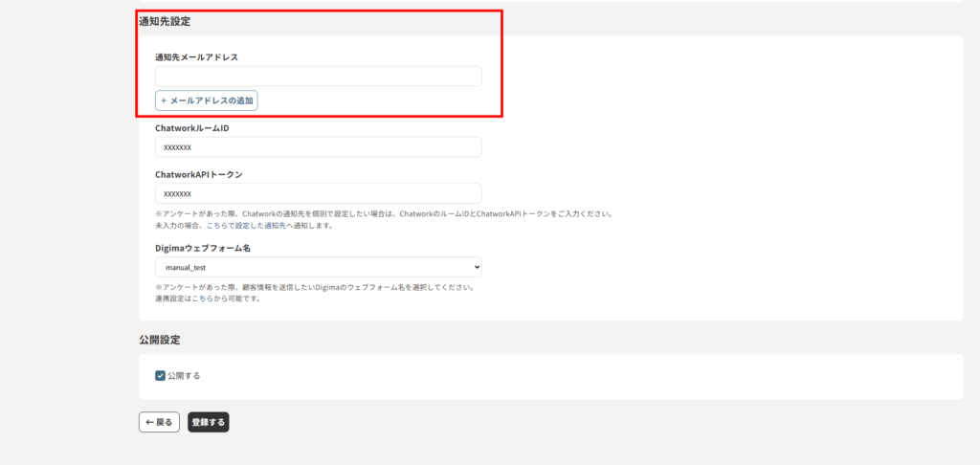Click the 公開設定 section heading
Image resolution: width=980 pixels, height=465 pixels.
point(160,340)
